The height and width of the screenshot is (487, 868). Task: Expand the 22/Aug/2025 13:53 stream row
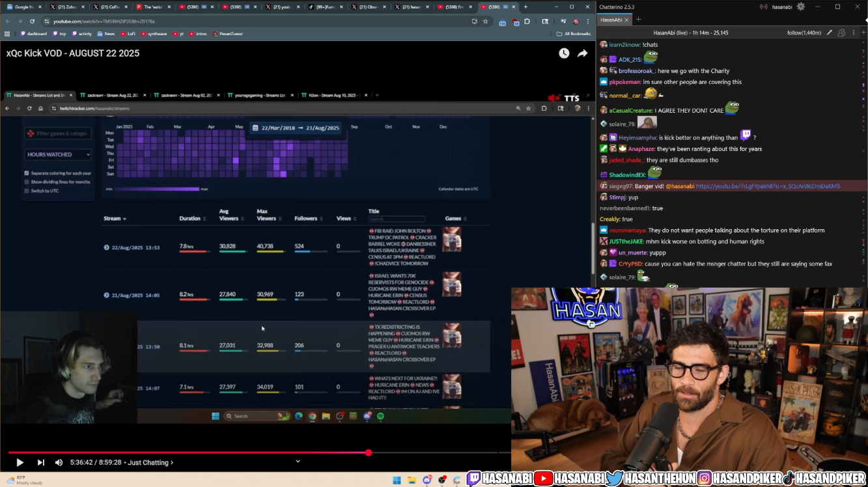tap(106, 247)
